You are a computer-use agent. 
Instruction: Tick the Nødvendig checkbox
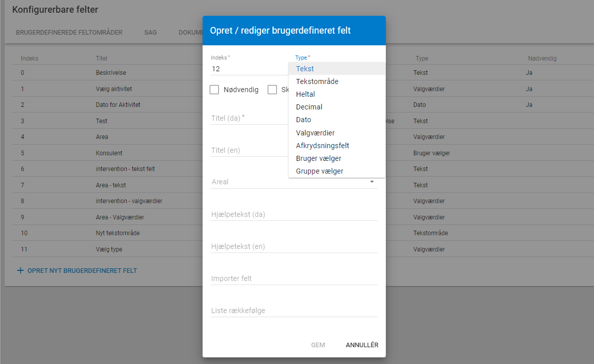[214, 90]
